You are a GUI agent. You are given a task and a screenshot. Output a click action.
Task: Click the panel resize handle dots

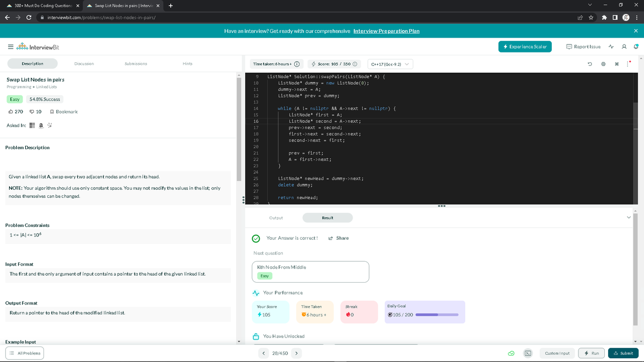[x=244, y=201]
